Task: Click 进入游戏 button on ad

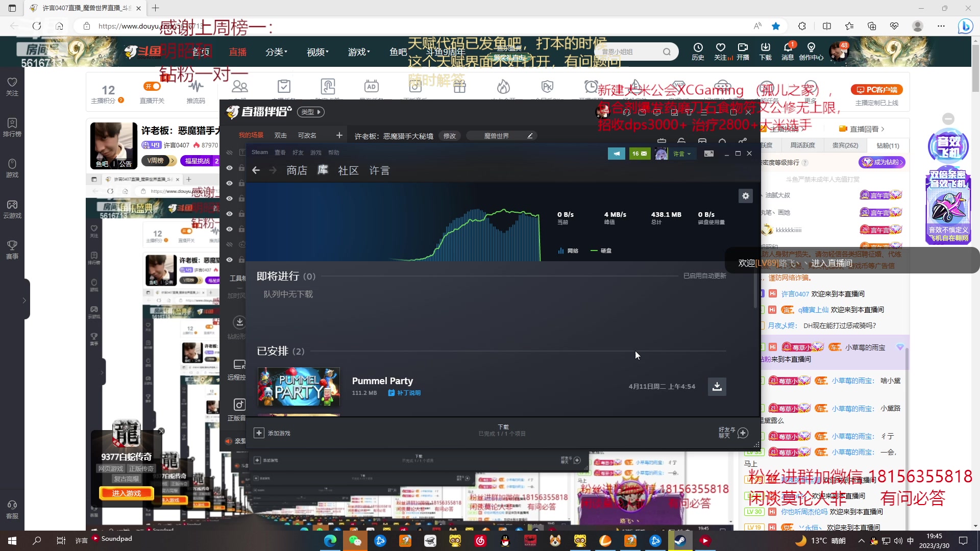Action: (126, 493)
